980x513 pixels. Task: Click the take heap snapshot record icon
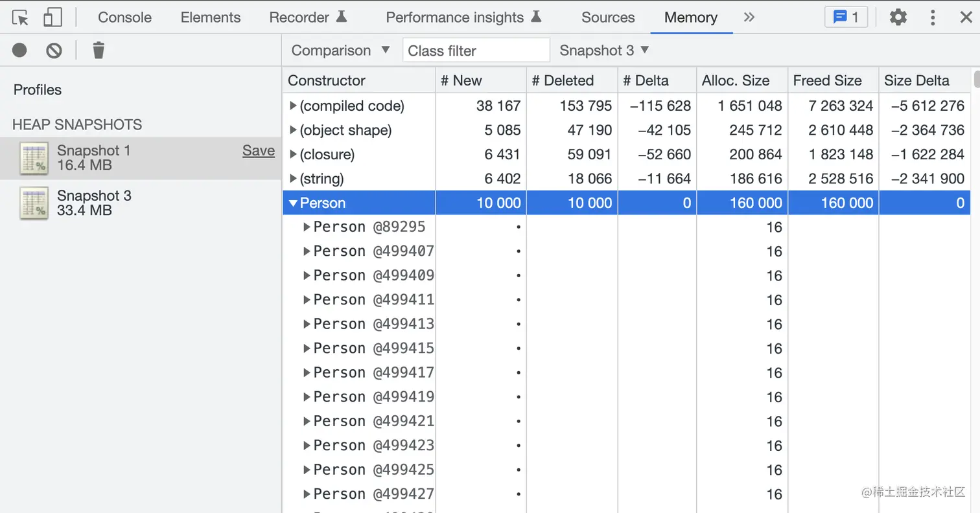[20, 50]
